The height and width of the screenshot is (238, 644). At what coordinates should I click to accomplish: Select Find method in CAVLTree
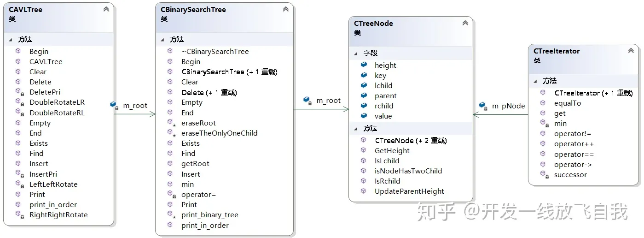tap(36, 153)
